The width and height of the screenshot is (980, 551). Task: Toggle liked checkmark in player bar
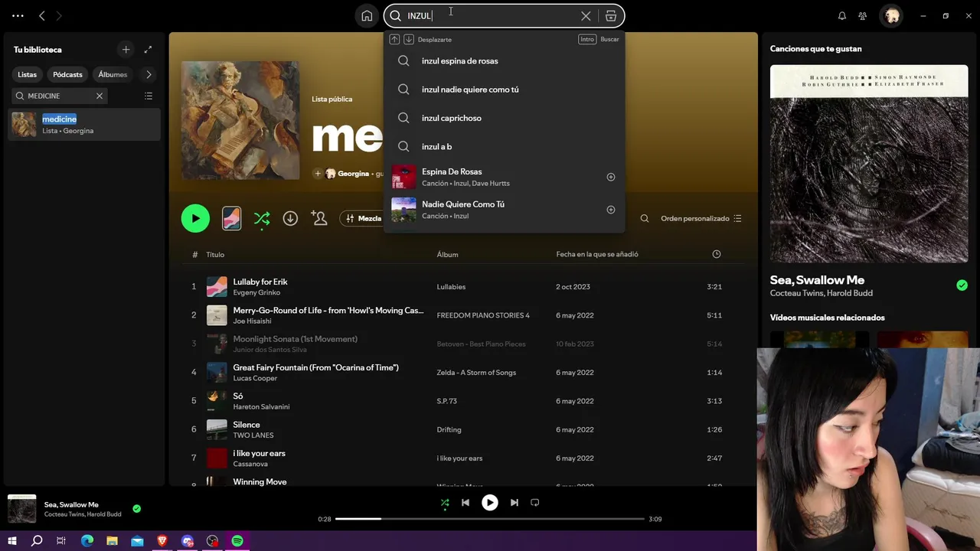point(136,509)
